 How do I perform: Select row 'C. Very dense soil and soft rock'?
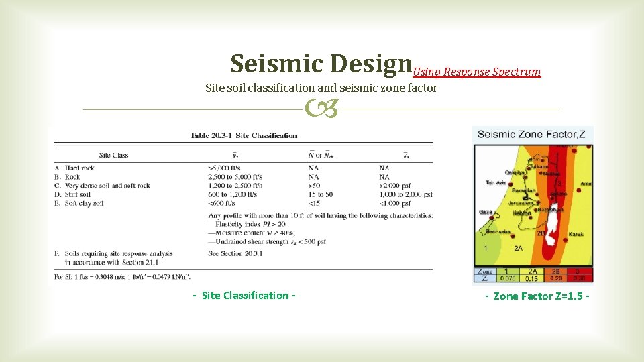(x=243, y=186)
